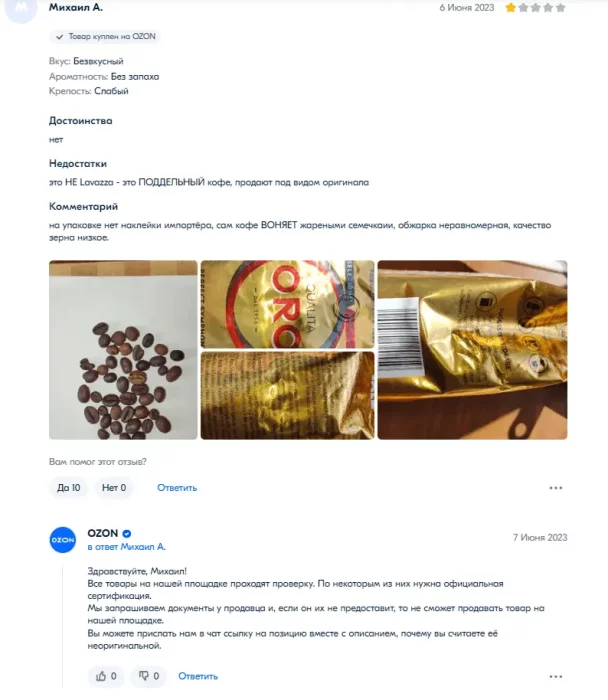The width and height of the screenshot is (608, 700).
Task: Click the verified badge next to OZON
Action: coord(127,533)
